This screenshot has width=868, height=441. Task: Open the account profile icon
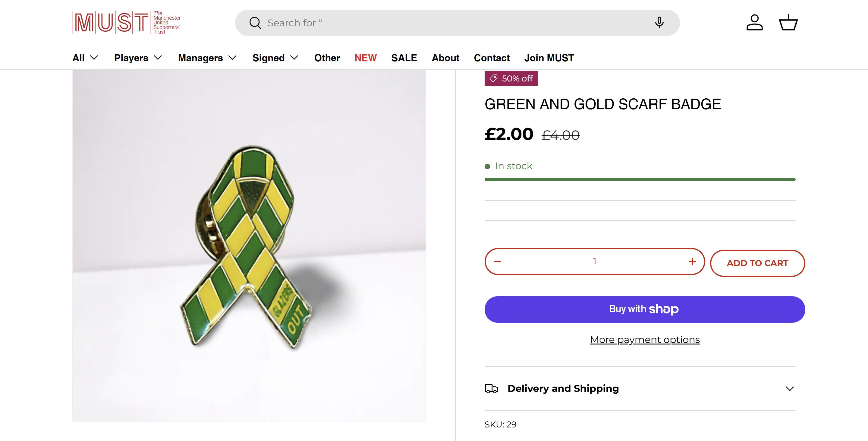754,23
